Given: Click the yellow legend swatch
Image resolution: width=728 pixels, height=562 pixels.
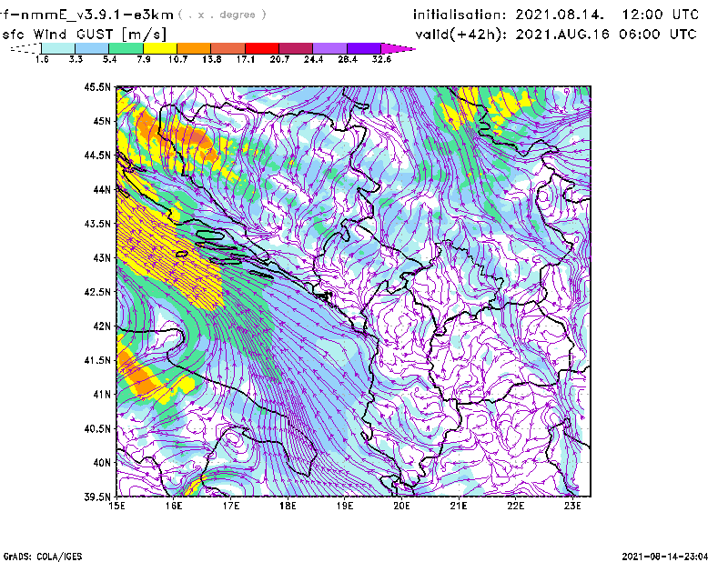Looking at the screenshot, I should point(160,48).
